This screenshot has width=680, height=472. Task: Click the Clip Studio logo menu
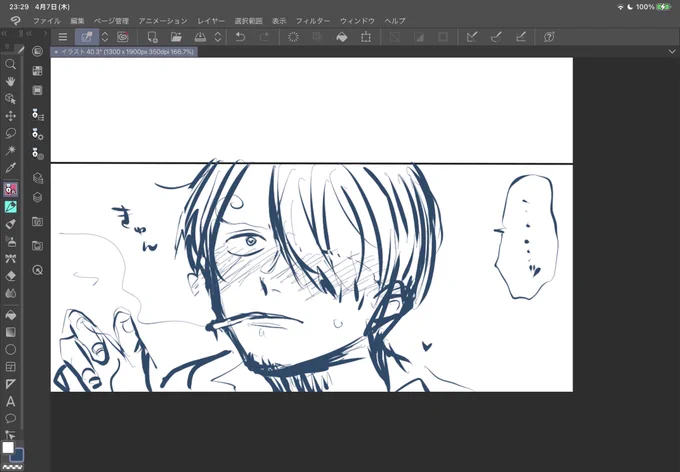click(x=16, y=20)
